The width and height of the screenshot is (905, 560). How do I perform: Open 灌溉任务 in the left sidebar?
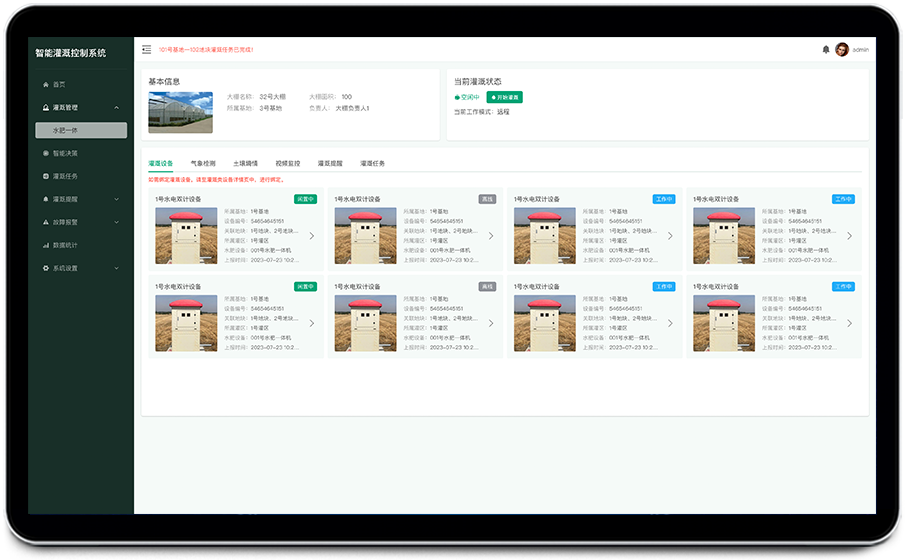(65, 176)
